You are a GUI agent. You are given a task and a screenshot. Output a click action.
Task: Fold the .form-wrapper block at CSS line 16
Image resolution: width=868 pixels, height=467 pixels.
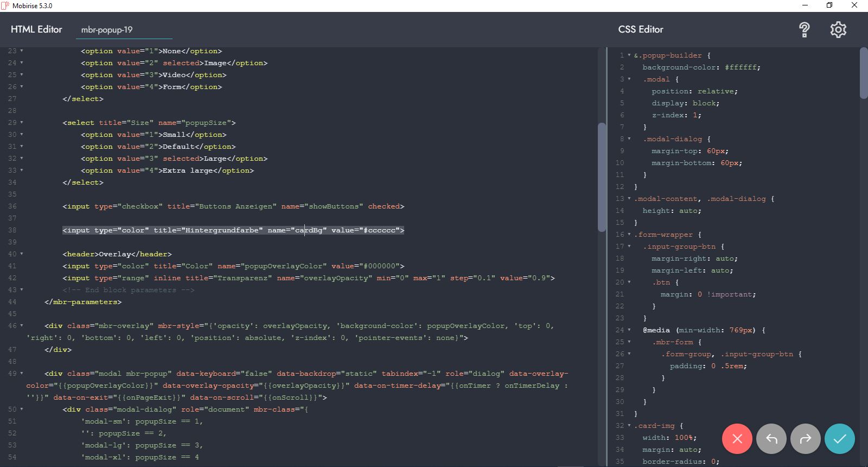[629, 235]
